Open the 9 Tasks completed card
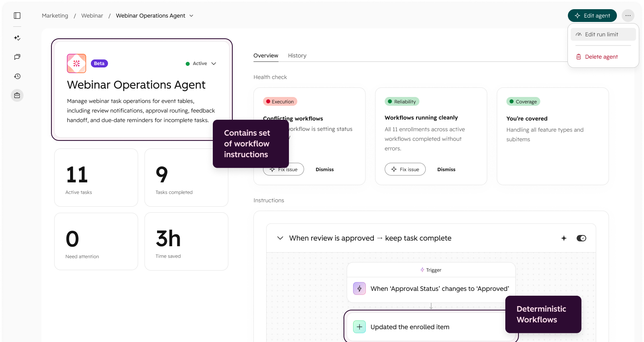Screen dimensions: 644x342 pos(187,178)
